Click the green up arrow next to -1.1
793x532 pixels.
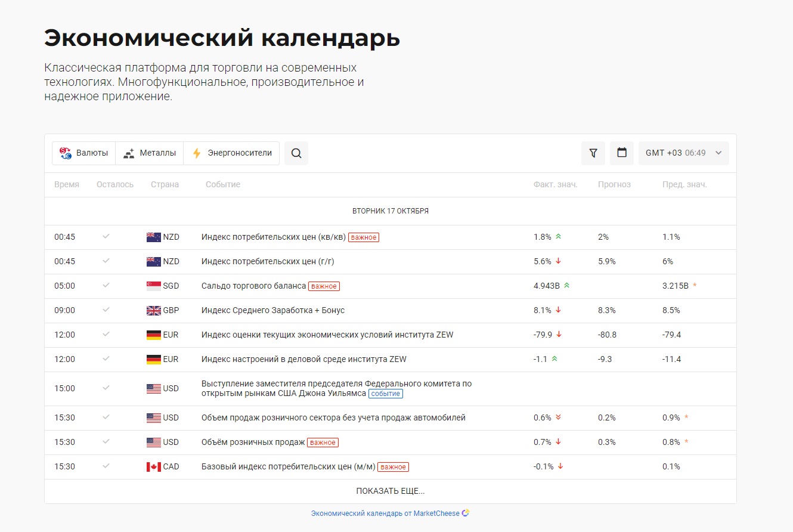[x=555, y=359]
